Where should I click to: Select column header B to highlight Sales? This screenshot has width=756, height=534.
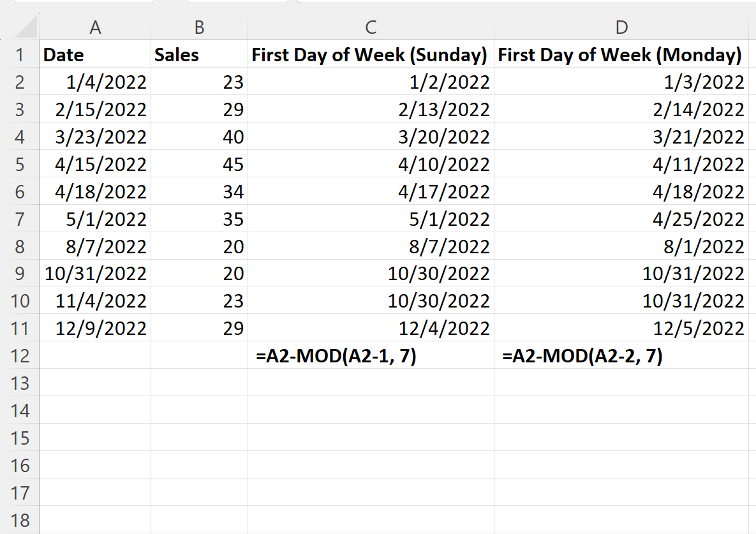(199, 27)
